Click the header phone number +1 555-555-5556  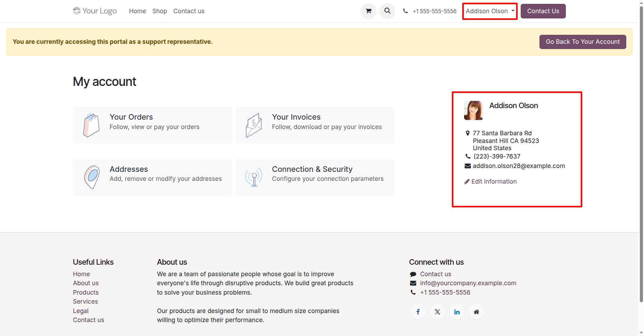(435, 11)
